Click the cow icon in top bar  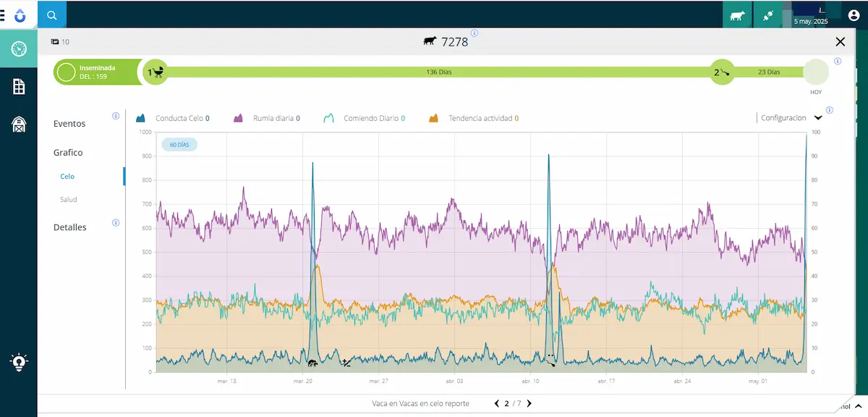click(737, 15)
